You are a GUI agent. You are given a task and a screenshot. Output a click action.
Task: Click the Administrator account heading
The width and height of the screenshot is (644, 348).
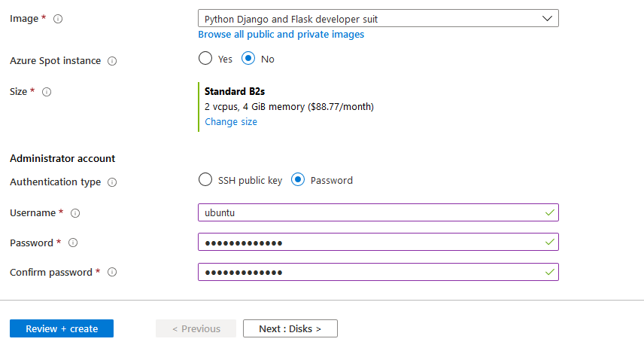62,159
